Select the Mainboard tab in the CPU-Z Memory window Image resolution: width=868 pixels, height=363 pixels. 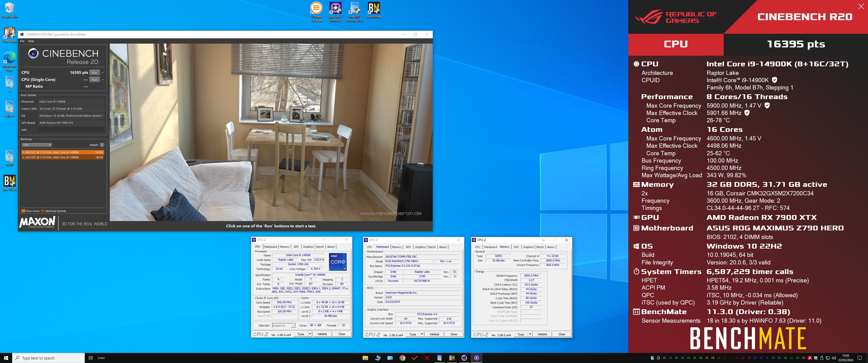click(490, 247)
